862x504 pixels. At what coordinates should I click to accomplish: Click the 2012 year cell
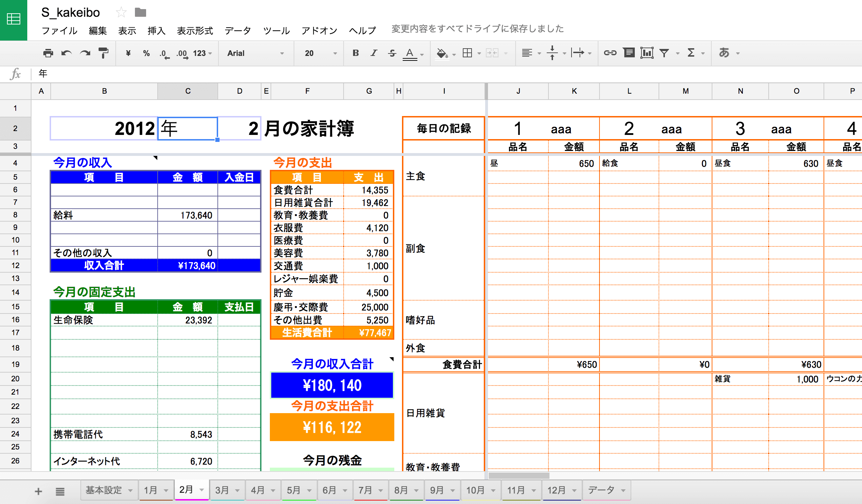pos(104,128)
